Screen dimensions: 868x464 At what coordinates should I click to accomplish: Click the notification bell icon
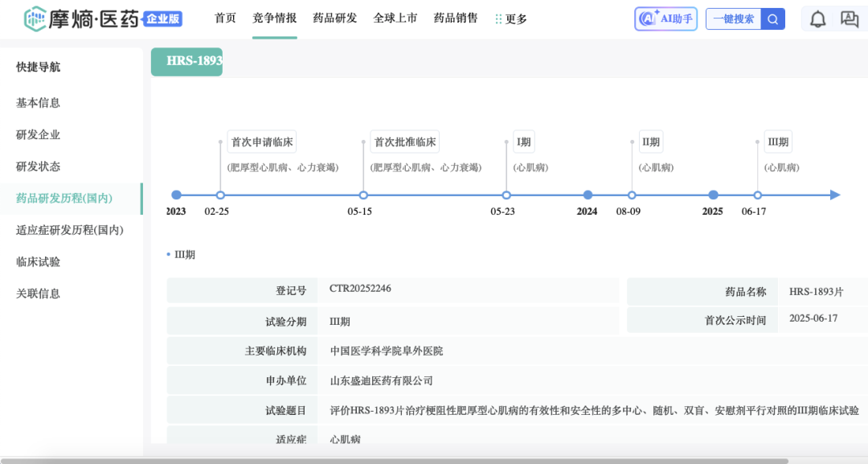(x=817, y=19)
